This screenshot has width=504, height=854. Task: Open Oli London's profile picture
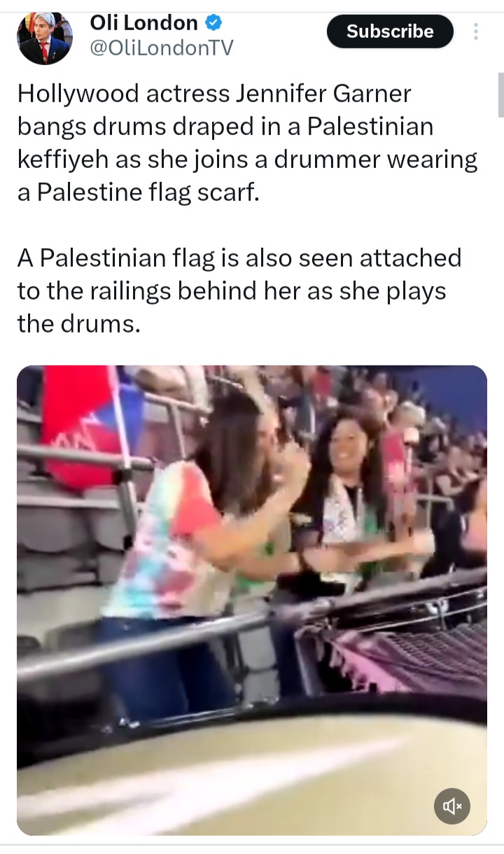click(45, 38)
